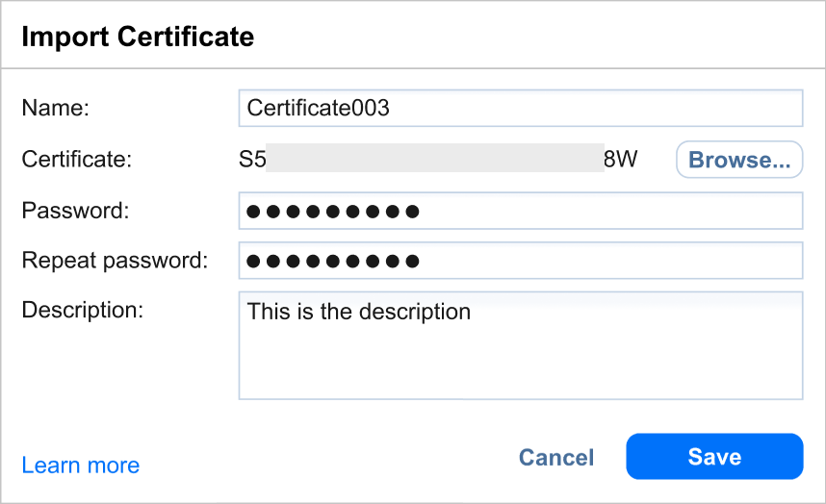Open the Learn more link
This screenshot has height=504, width=826.
tap(80, 466)
